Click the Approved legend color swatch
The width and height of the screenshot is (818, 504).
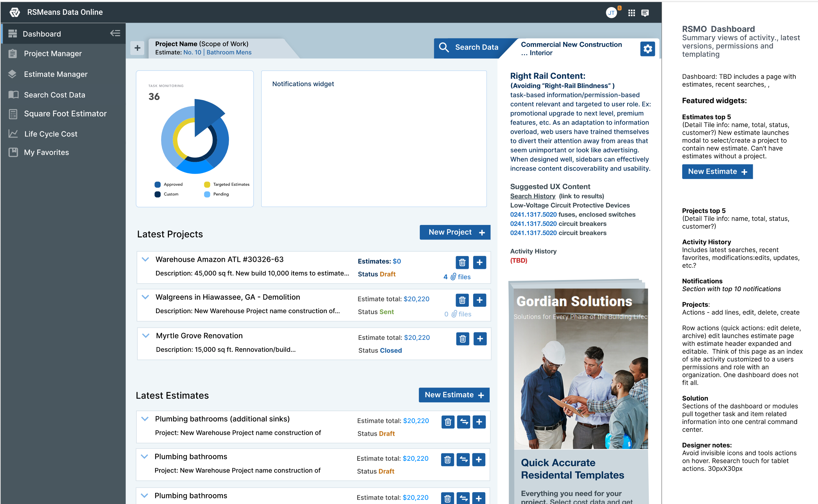157,184
